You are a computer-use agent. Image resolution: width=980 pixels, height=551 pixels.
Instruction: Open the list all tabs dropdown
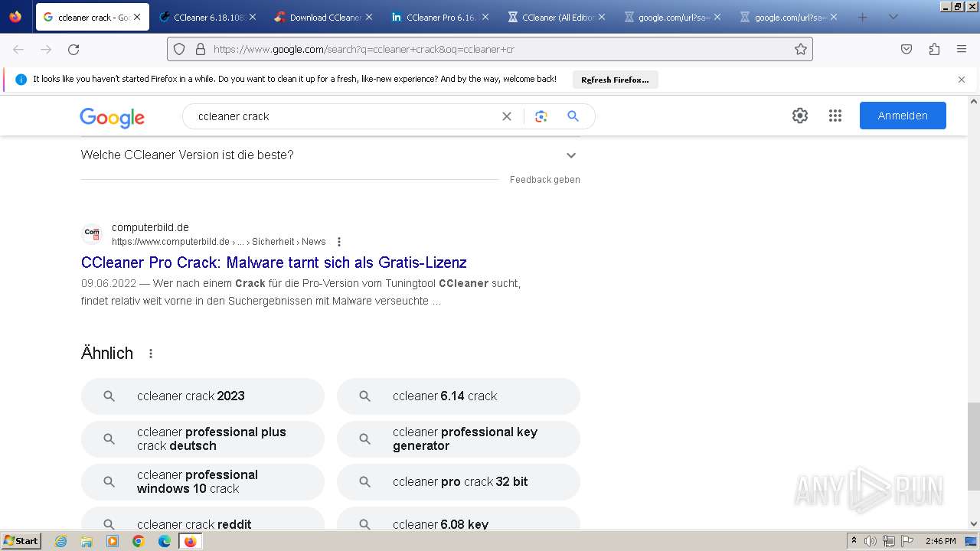coord(893,17)
